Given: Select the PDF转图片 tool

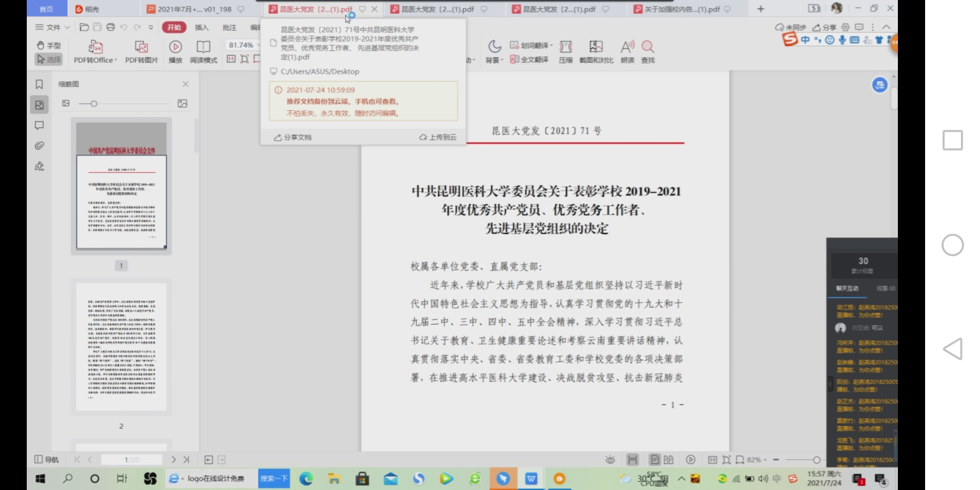Looking at the screenshot, I should (141, 51).
